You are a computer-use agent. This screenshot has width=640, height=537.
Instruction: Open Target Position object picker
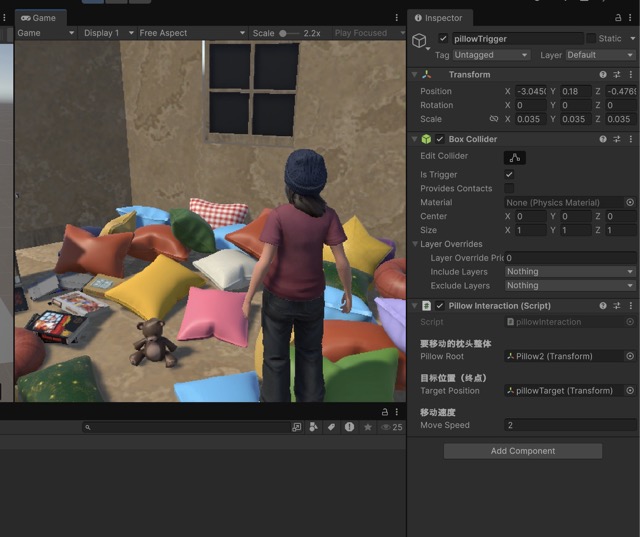point(630,391)
